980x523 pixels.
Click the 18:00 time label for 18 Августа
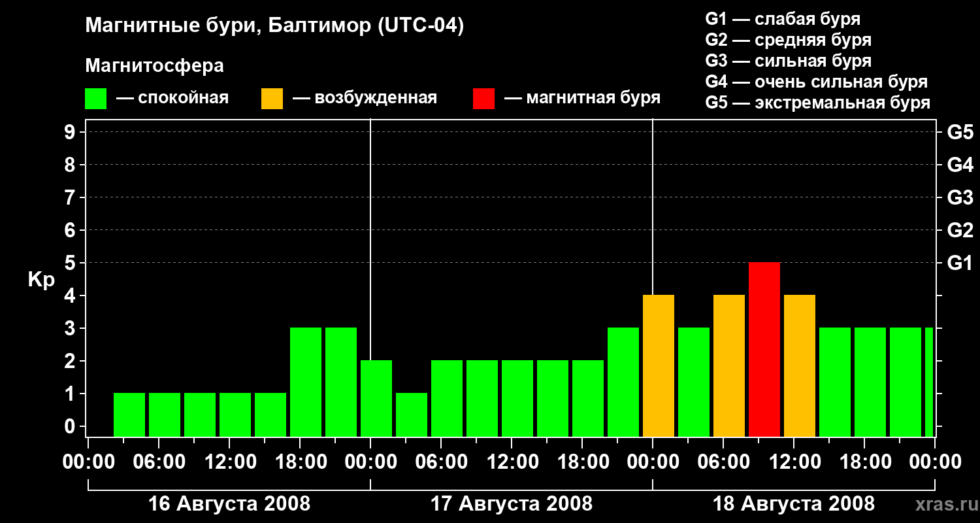pos(864,462)
